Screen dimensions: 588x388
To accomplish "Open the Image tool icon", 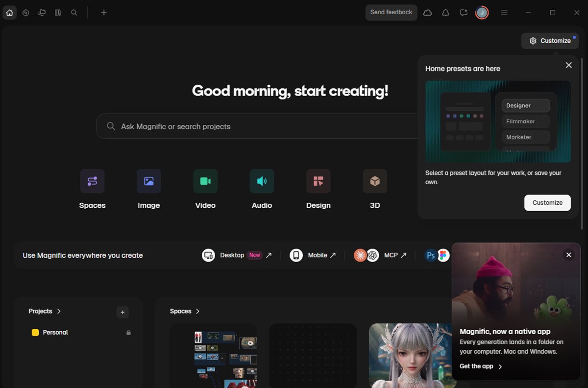I will coord(149,181).
